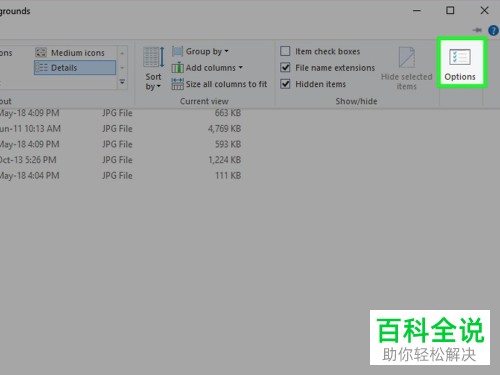Open the Options folder settings button
Image resolution: width=500 pixels, height=375 pixels.
click(460, 64)
